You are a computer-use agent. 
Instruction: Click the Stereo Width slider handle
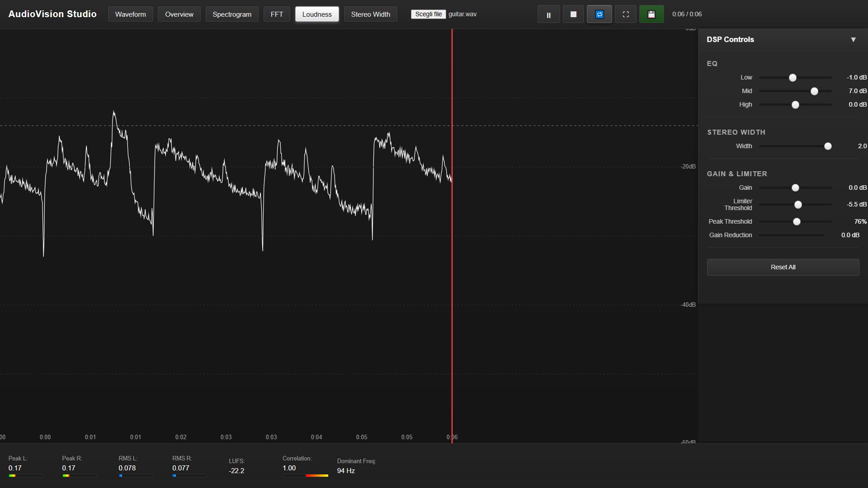828,146
